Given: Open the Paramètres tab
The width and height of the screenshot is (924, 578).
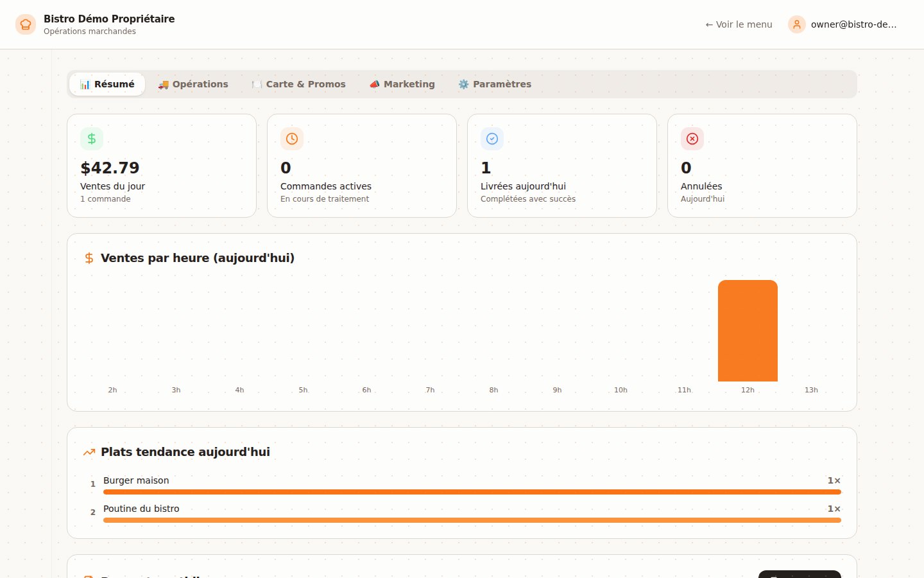Looking at the screenshot, I should click(x=495, y=84).
